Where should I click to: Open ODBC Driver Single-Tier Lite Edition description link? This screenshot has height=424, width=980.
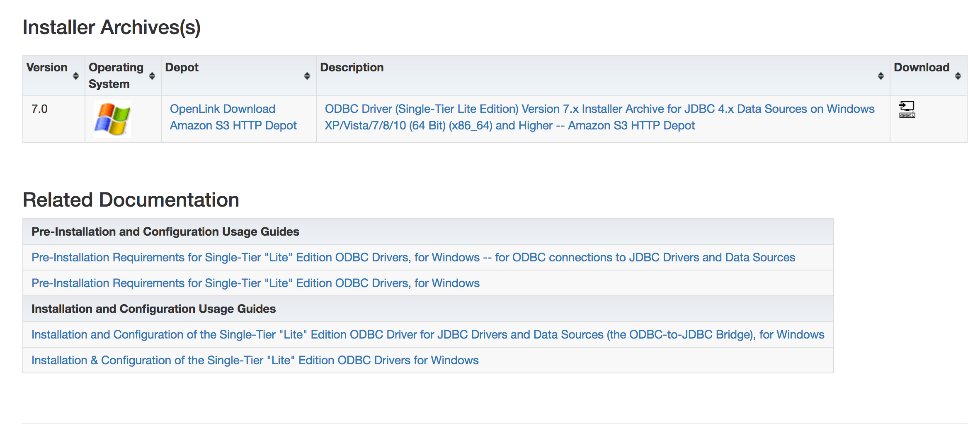[x=599, y=117]
